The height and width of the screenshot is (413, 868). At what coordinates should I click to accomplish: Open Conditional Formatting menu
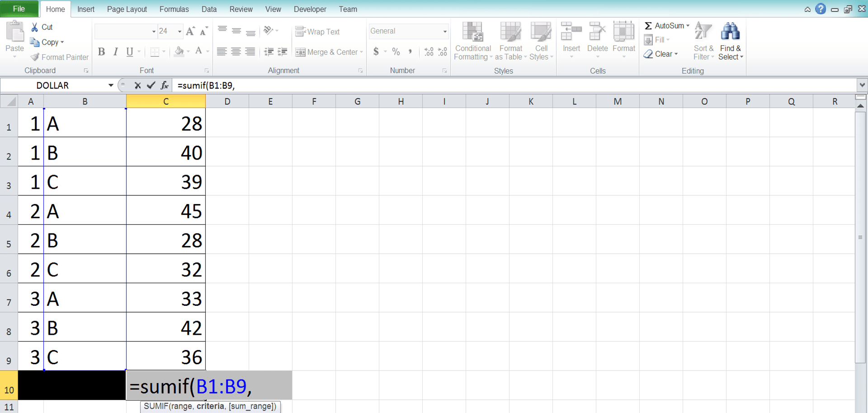point(473,41)
